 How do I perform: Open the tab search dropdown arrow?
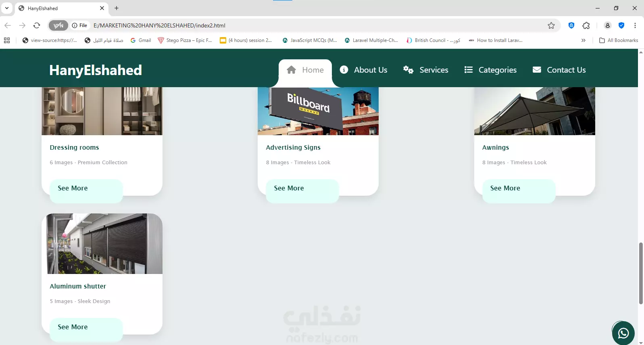7,8
